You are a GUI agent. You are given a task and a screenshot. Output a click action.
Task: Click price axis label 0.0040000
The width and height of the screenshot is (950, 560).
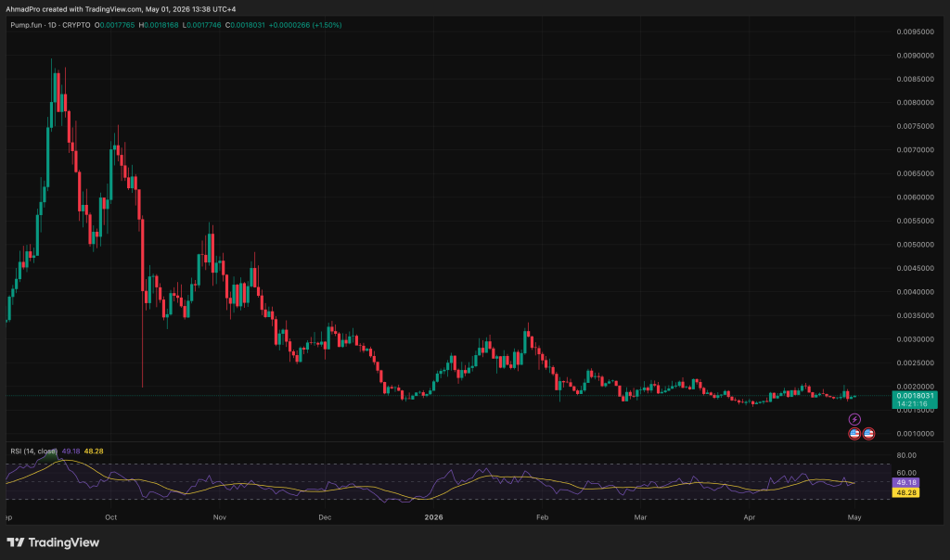(x=915, y=292)
